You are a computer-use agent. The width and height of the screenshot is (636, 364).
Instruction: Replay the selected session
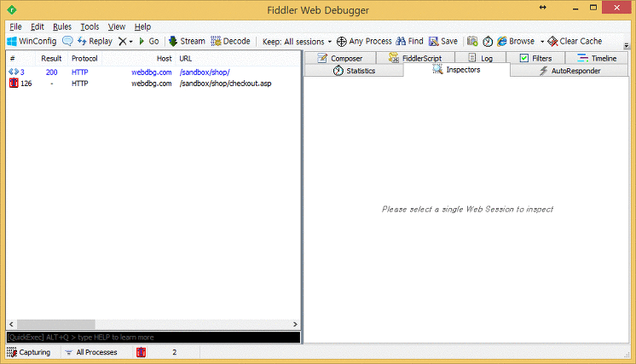click(95, 42)
